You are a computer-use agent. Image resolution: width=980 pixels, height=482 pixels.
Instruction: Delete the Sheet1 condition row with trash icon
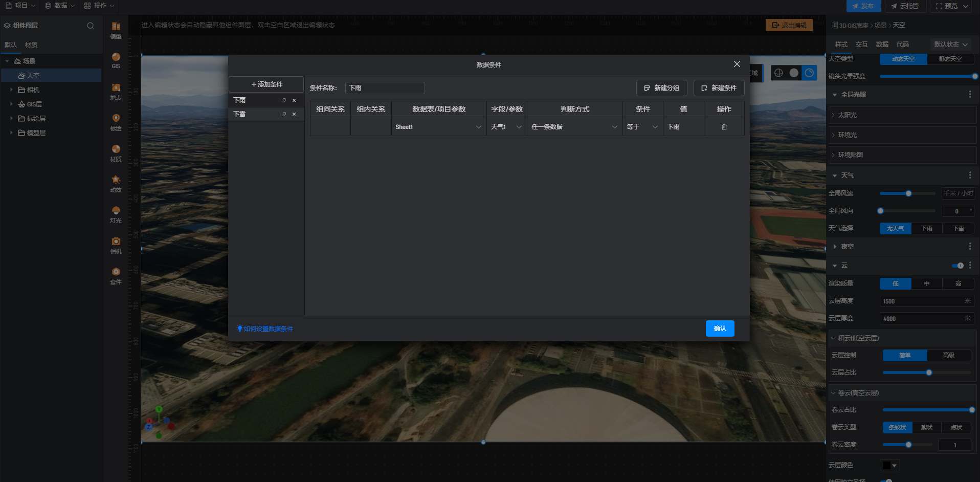click(x=724, y=127)
